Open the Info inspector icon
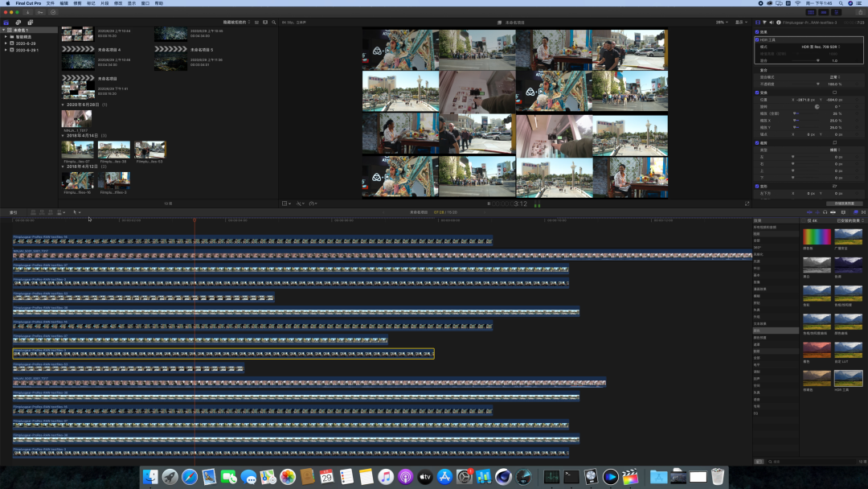 pyautogui.click(x=778, y=23)
